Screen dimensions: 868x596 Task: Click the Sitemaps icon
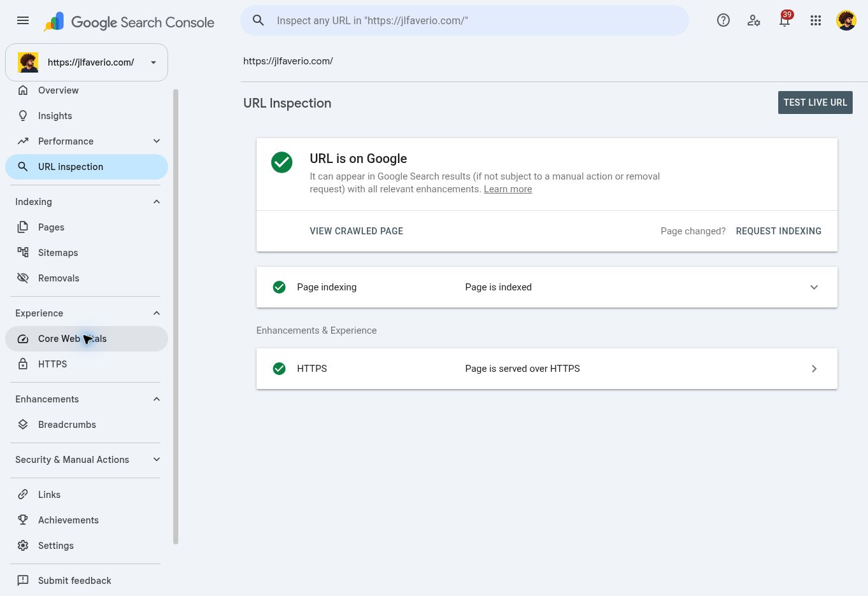click(x=23, y=253)
